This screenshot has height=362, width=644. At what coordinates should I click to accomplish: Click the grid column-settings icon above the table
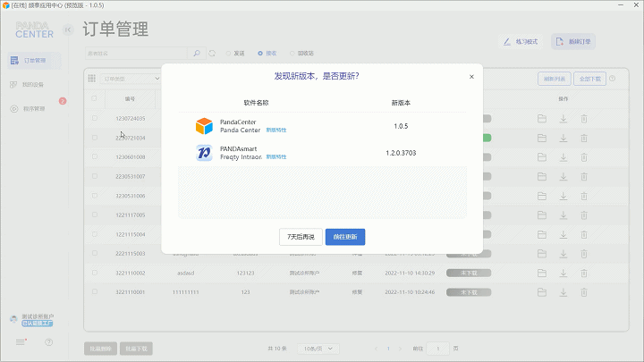[91, 79]
